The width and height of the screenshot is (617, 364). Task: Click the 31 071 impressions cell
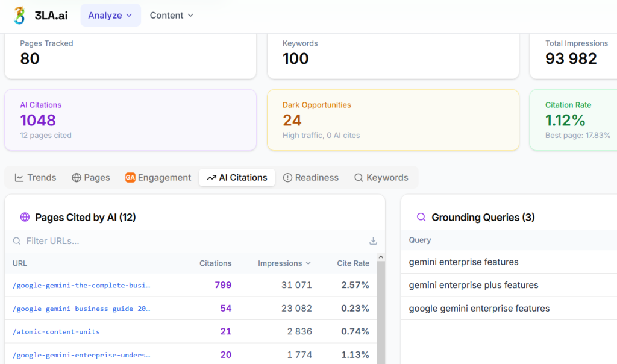(296, 285)
